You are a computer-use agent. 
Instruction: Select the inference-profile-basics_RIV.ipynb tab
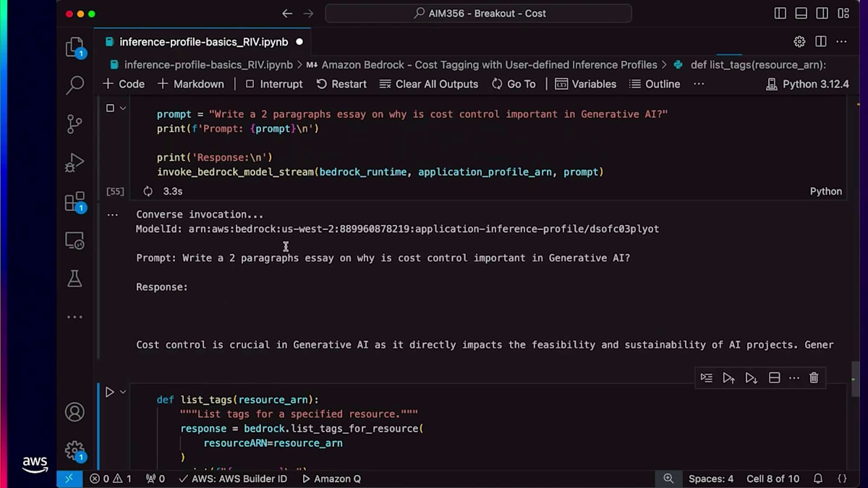[203, 42]
